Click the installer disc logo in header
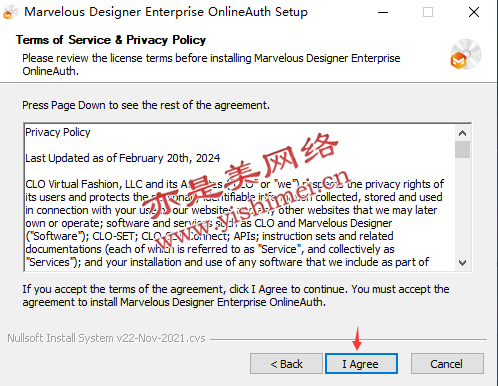This screenshot has width=498, height=386. [x=465, y=54]
